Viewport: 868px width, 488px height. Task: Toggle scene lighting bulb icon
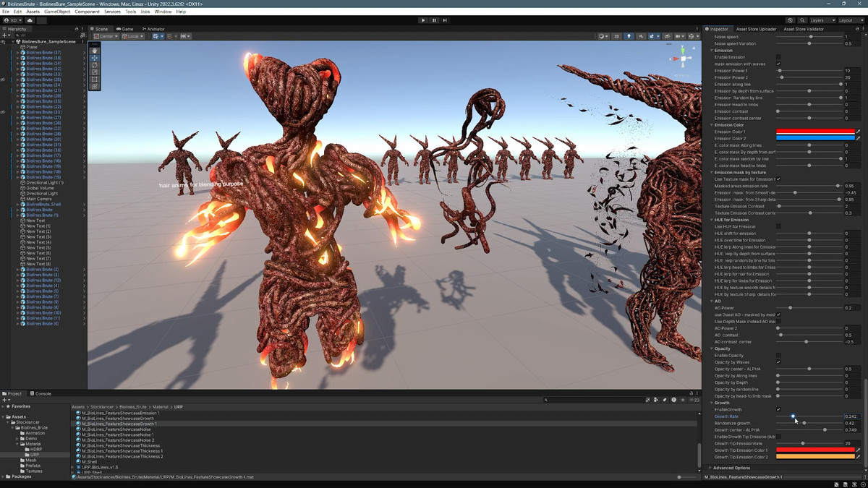pyautogui.click(x=629, y=36)
